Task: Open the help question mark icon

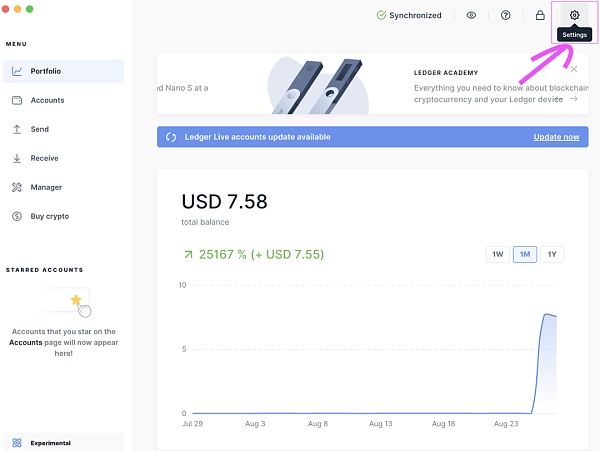Action: (506, 15)
